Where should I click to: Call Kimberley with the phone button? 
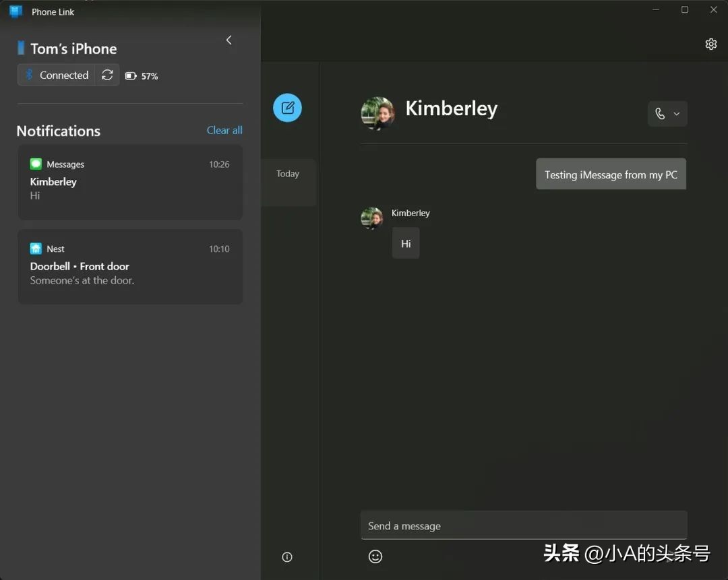tap(660, 114)
